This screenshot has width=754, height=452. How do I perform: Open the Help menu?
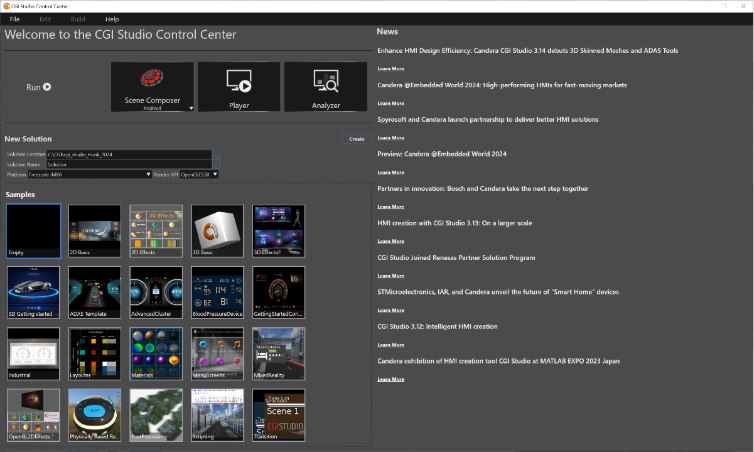coord(112,19)
